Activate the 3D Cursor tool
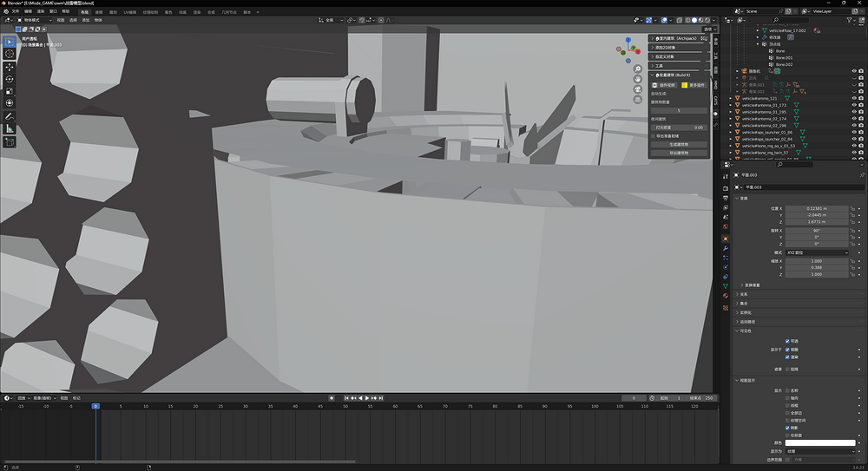This screenshot has width=868, height=471. point(10,54)
